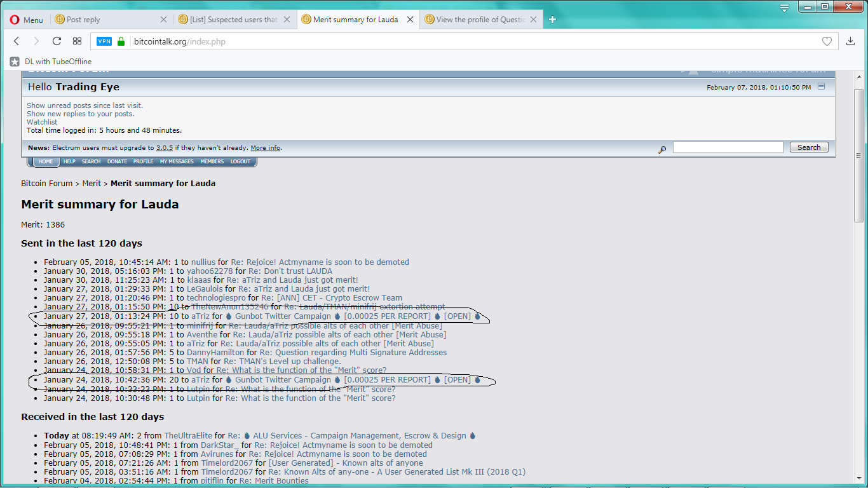Go back to the previous page
Screen dimensions: 868x488
tap(17, 41)
